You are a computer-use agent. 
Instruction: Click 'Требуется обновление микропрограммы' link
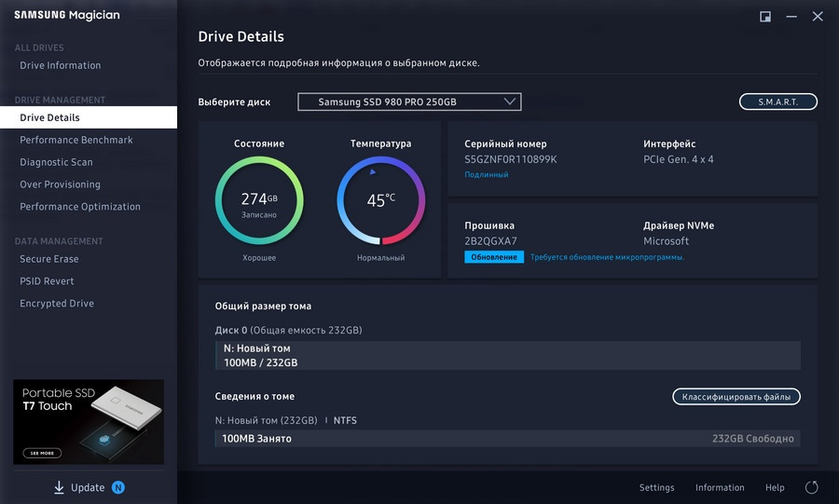tap(607, 257)
